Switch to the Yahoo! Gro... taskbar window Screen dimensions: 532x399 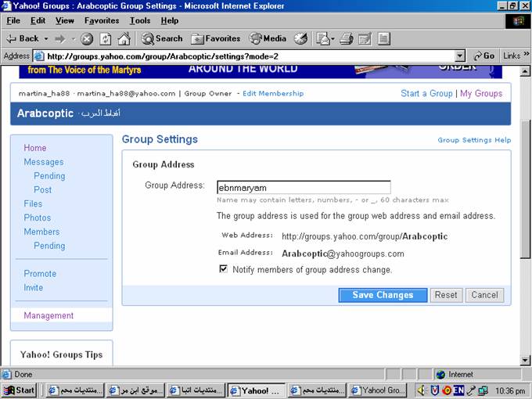[377, 390]
